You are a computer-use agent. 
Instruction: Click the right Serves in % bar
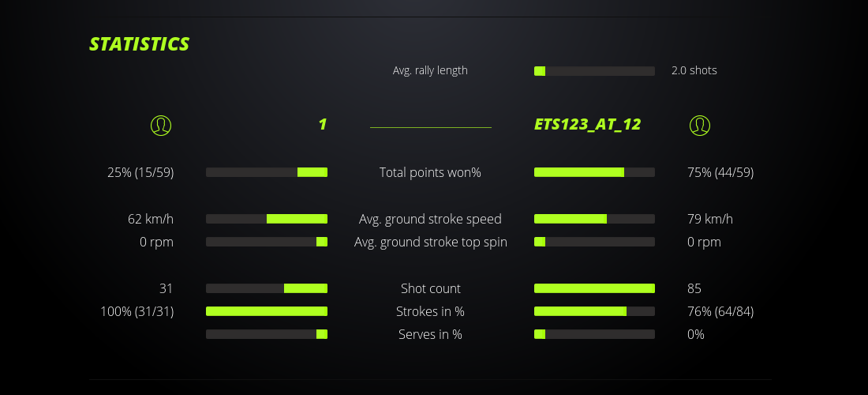point(594,334)
